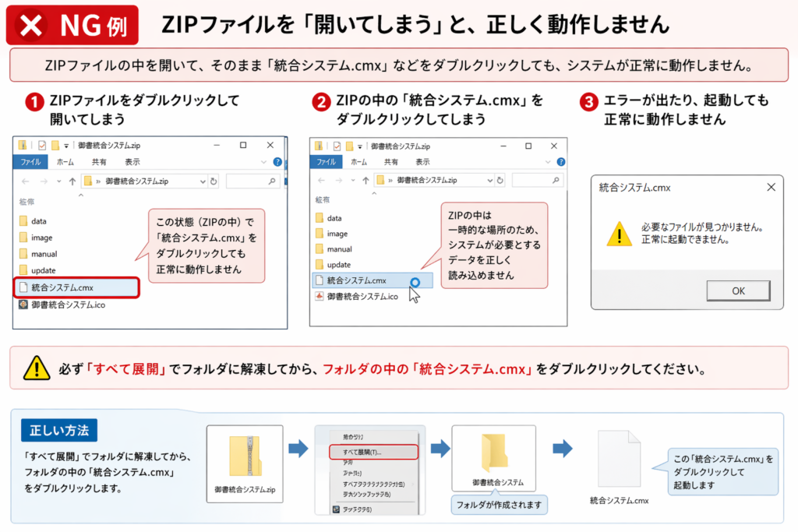
Task: Open recent locations dropdown in left window
Action: coord(60,181)
